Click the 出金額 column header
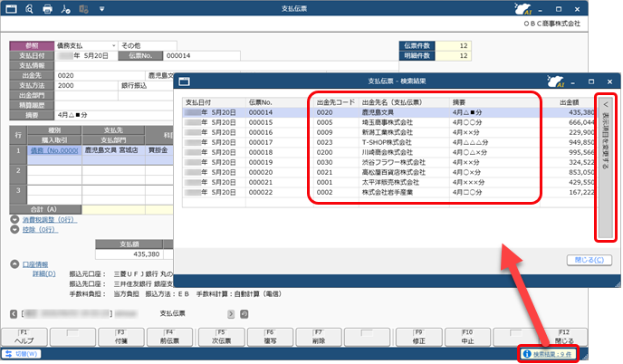Viewport: 623px width, 364px height. pos(569,102)
